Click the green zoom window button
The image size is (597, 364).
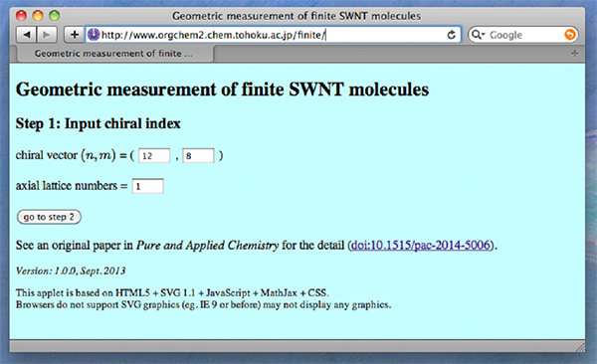tap(55, 16)
